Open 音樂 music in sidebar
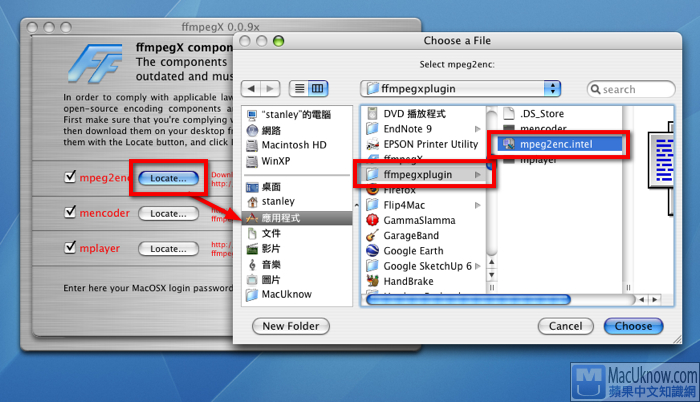The width and height of the screenshot is (700, 402). tap(264, 264)
